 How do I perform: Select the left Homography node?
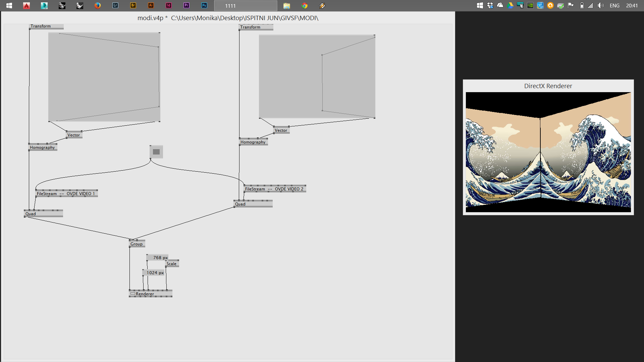[43, 147]
